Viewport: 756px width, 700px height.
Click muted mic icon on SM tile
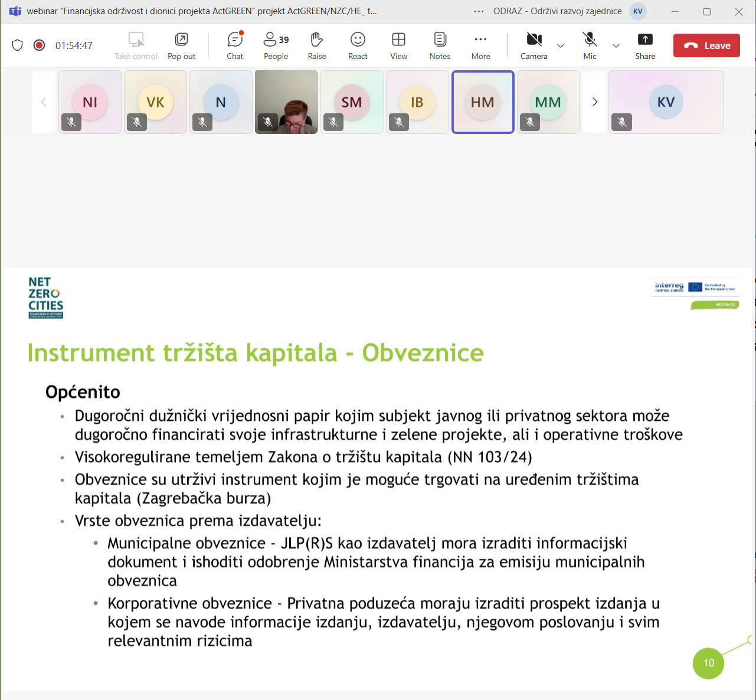click(x=333, y=122)
